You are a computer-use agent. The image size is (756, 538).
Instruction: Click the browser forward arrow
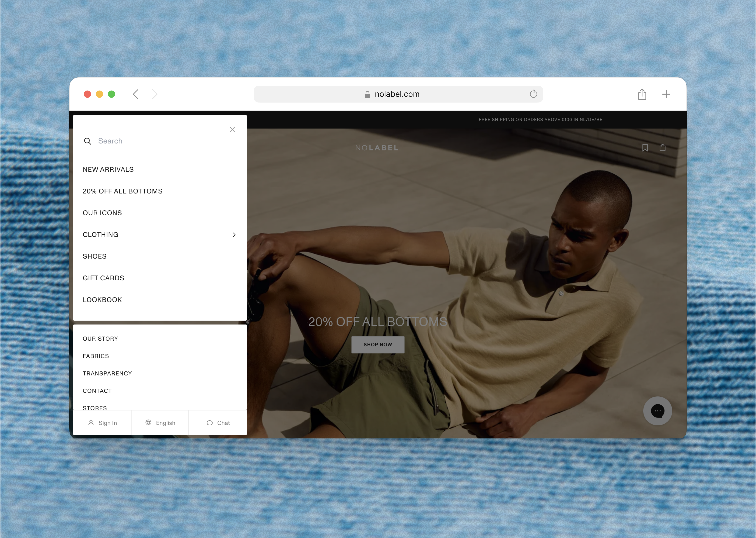coord(155,94)
